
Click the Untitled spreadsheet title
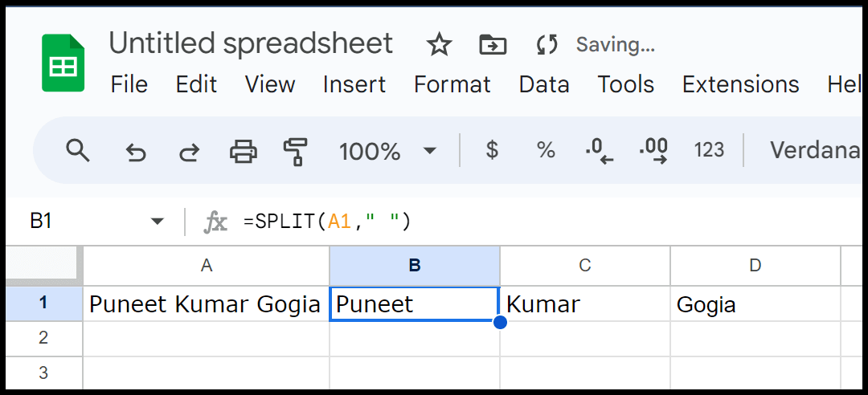251,43
